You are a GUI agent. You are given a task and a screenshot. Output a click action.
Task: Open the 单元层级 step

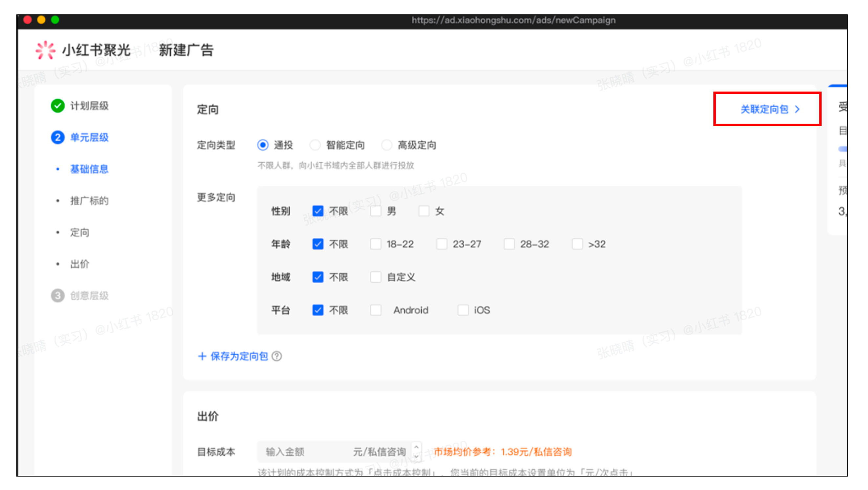tap(89, 137)
